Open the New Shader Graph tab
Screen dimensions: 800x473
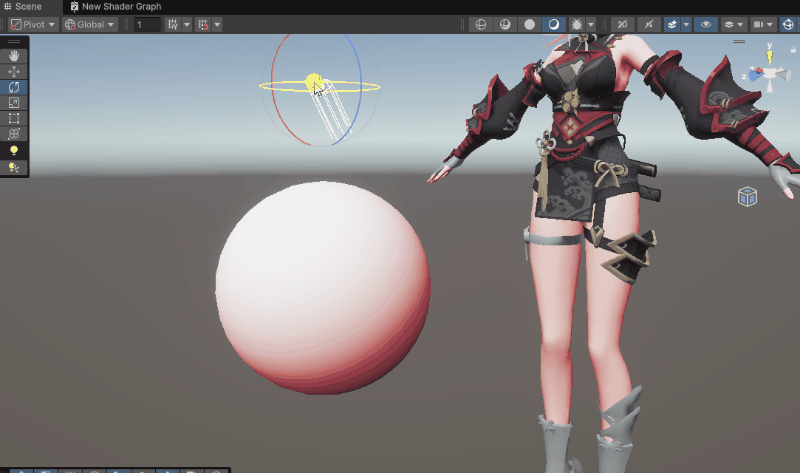tap(116, 7)
